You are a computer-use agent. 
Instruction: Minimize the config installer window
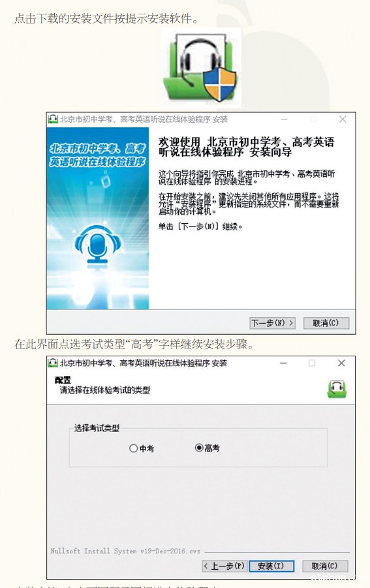[283, 363]
